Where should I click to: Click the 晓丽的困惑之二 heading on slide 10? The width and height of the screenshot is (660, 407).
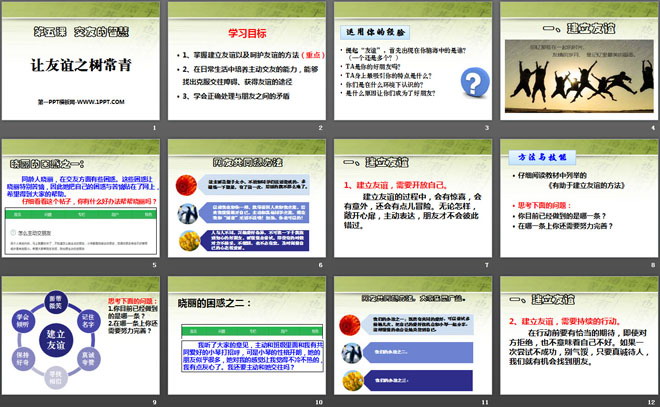pos(214,303)
